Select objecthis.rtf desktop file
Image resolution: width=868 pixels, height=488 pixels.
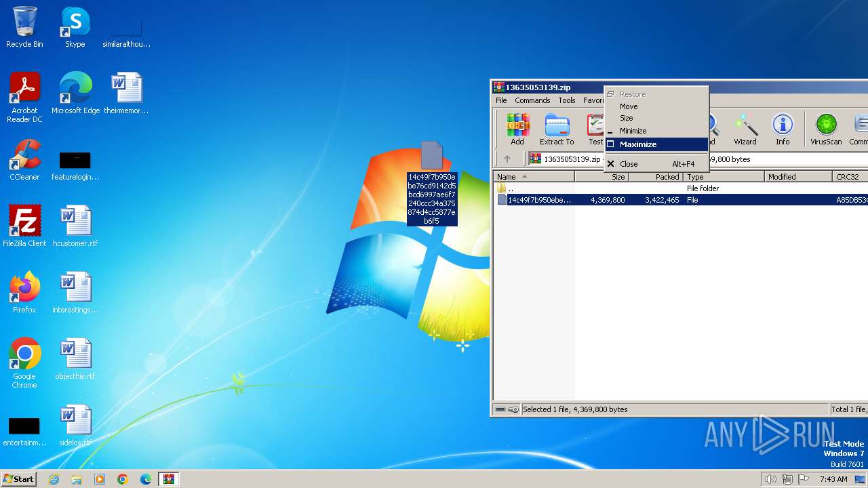(x=75, y=359)
